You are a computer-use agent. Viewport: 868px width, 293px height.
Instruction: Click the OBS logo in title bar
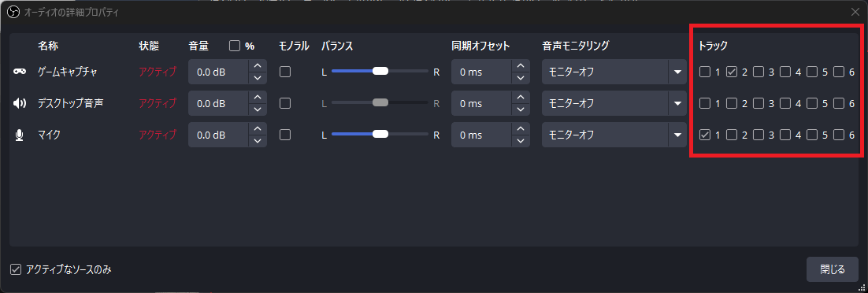(13, 12)
